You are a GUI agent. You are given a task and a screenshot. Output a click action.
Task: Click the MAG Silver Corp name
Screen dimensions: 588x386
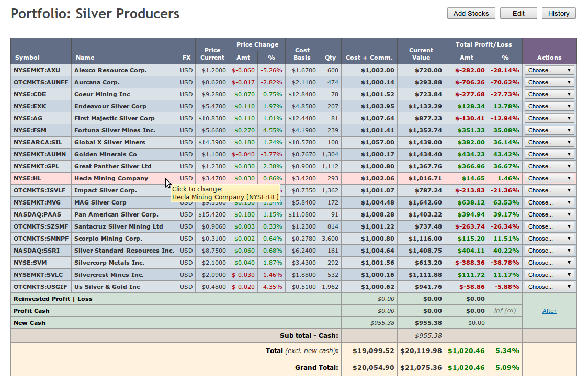(x=100, y=202)
